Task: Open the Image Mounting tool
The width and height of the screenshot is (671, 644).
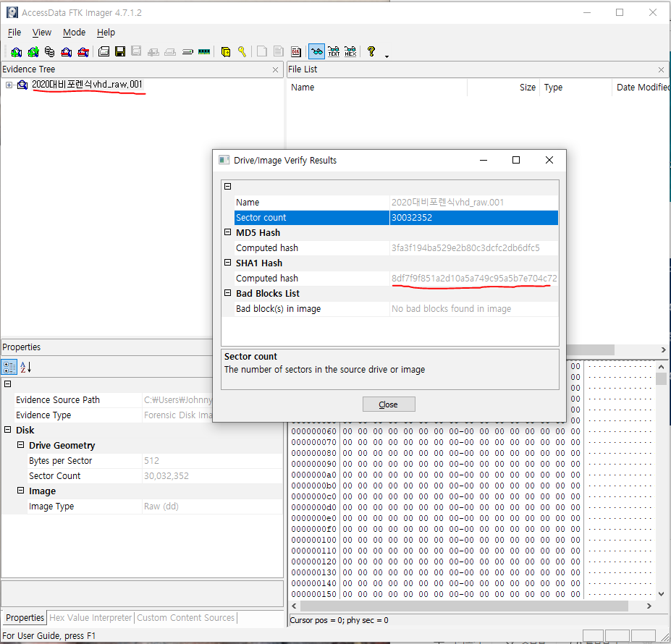Action: point(50,52)
